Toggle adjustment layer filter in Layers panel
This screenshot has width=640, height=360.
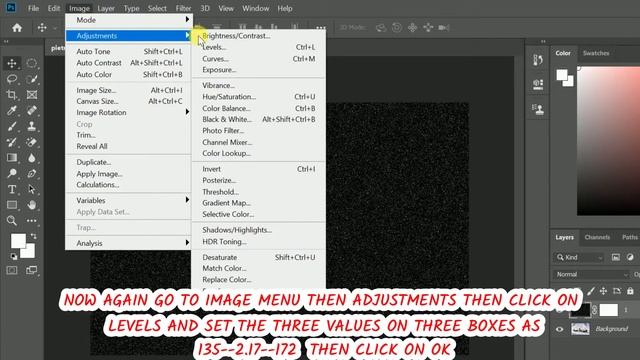tap(630, 257)
